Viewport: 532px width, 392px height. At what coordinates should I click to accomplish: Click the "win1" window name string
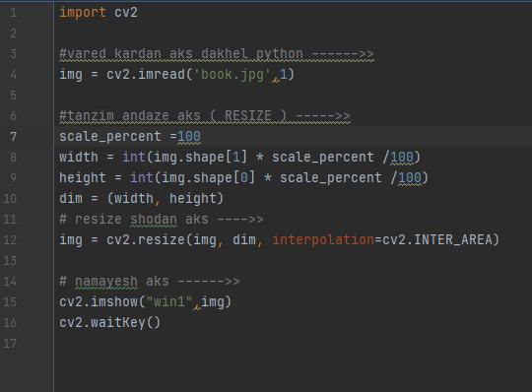[x=169, y=301]
